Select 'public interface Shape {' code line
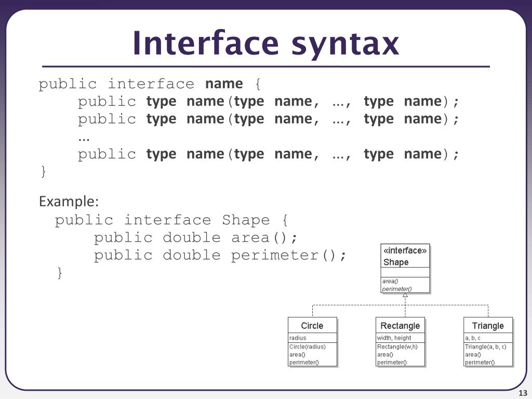The width and height of the screenshot is (532, 399). tap(171, 220)
